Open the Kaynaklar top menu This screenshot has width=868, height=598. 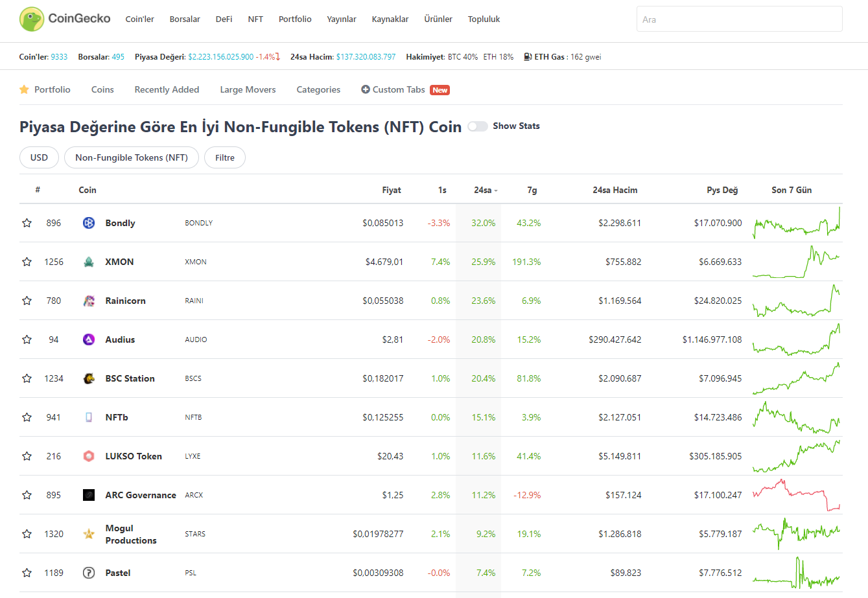tap(390, 19)
